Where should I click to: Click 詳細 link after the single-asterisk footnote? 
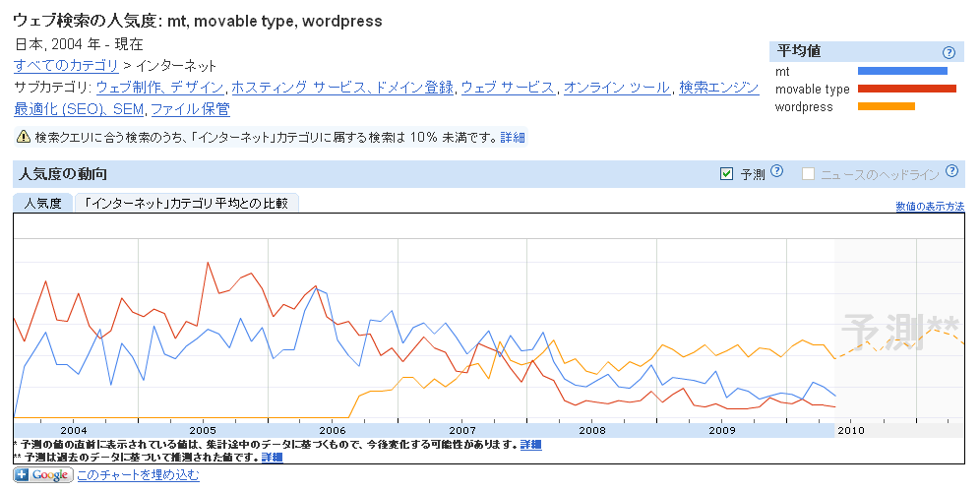point(530,445)
